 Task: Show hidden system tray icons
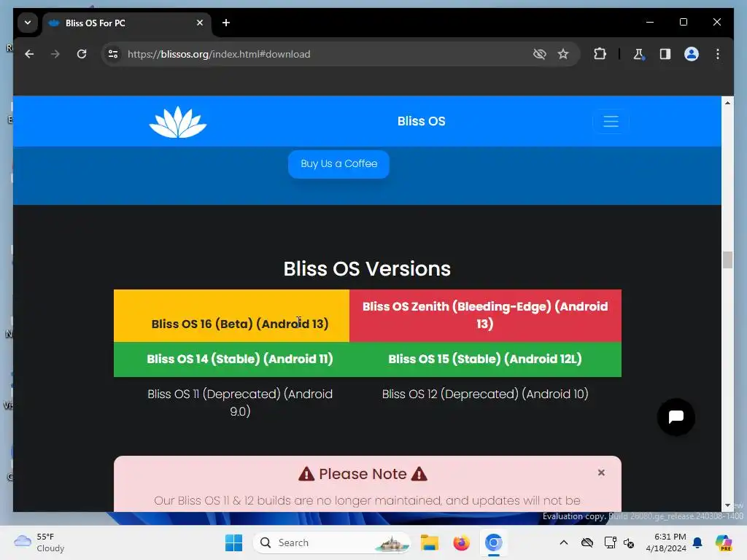point(564,542)
